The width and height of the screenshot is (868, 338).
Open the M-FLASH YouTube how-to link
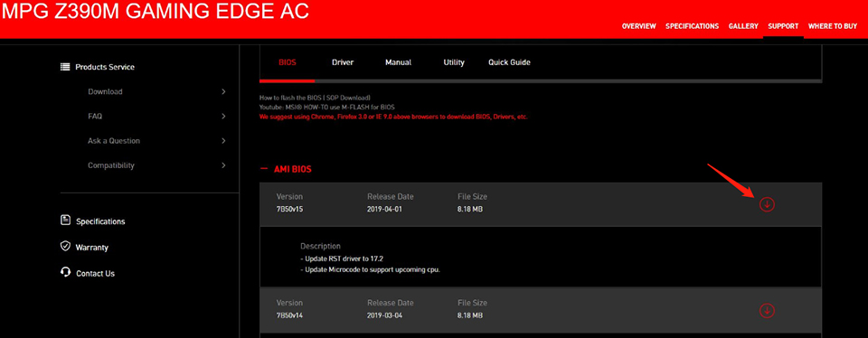coord(327,107)
